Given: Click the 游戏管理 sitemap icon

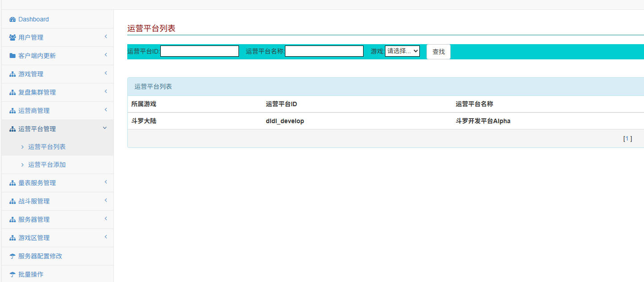Looking at the screenshot, I should [13, 75].
